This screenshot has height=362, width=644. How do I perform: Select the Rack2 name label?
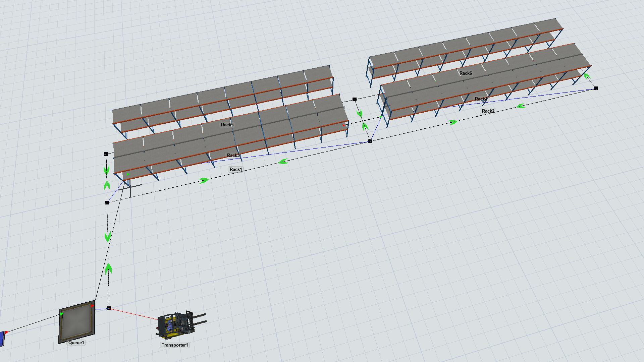point(488,111)
